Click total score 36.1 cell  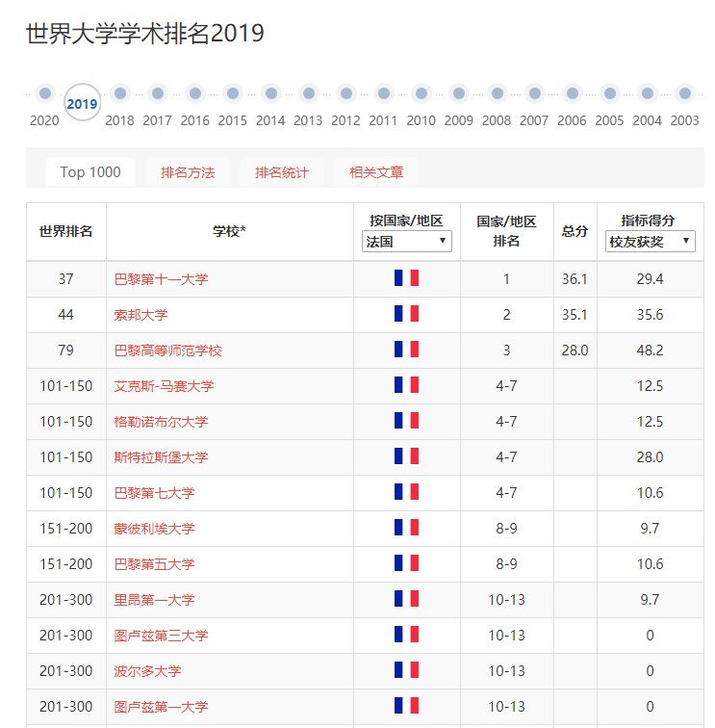(575, 279)
